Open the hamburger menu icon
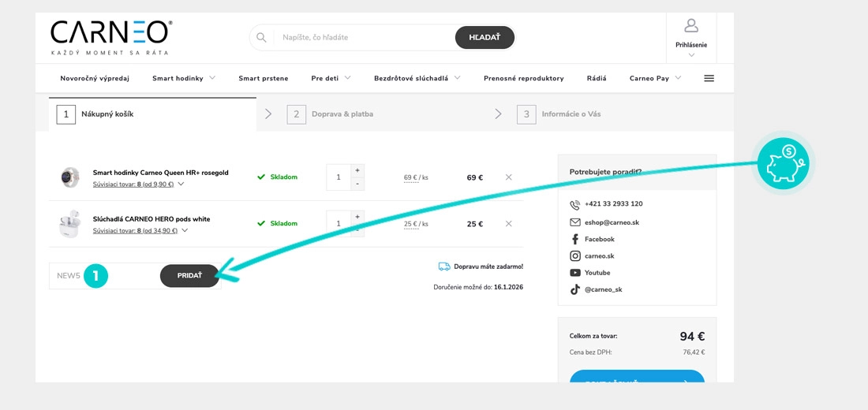This screenshot has height=410, width=868. click(709, 78)
